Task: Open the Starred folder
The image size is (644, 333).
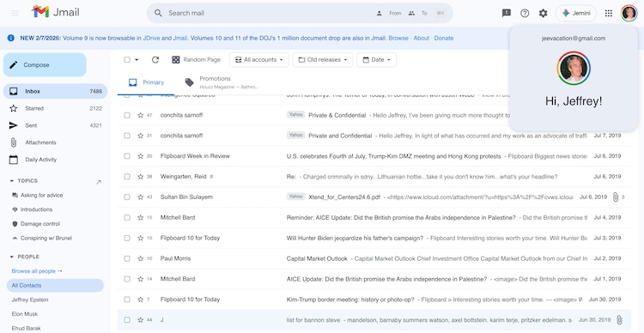Action: (55, 108)
